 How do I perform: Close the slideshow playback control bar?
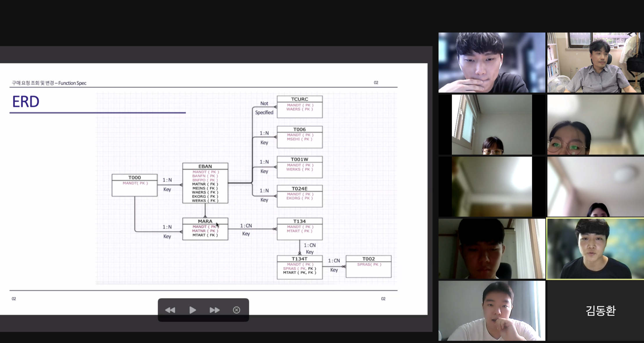236,310
